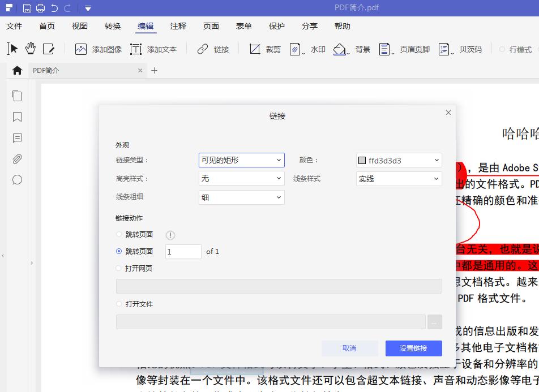This screenshot has width=539, height=392.
Task: Open the bookmarks panel in the sidebar
Action: point(17,117)
